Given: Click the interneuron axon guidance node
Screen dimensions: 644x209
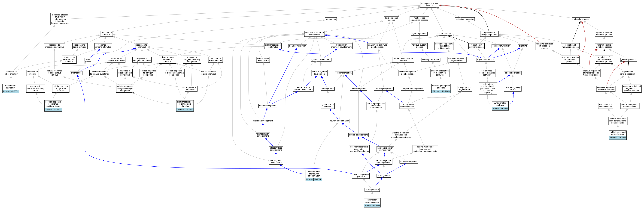Looking at the screenshot, I should coord(372,201).
